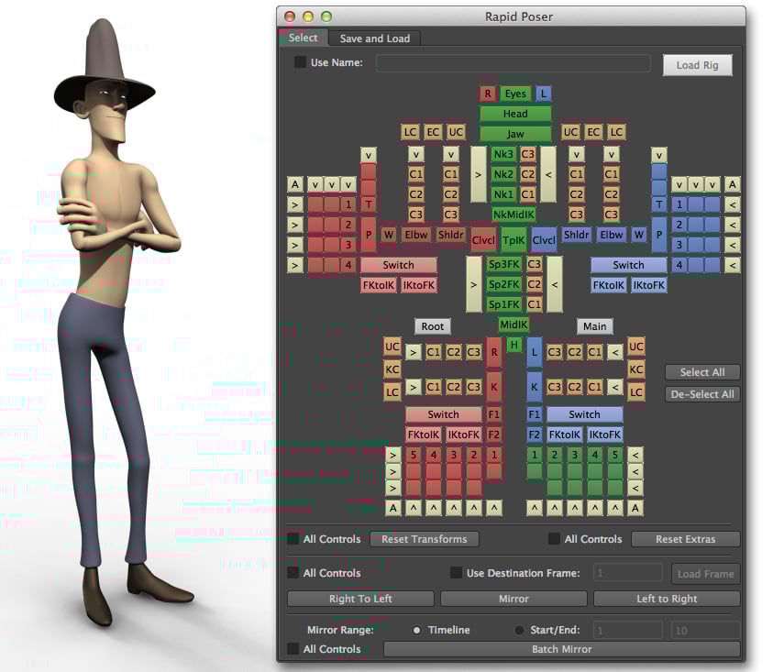Screen dimensions: 784x672
Task: Click the blue arm FKtoIK button
Action: pyautogui.click(x=609, y=285)
